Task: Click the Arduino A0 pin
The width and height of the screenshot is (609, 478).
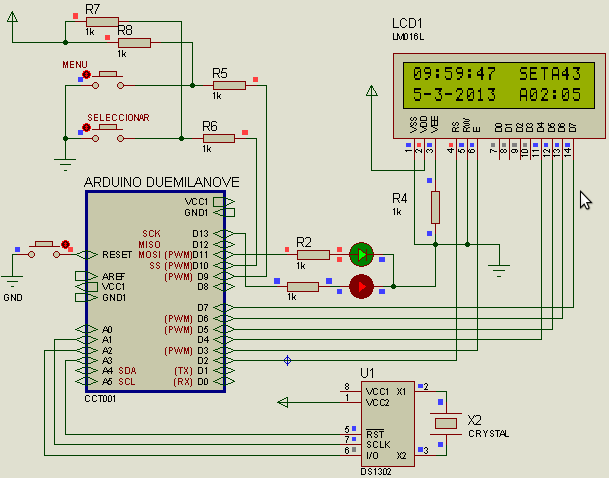Action: coord(86,329)
